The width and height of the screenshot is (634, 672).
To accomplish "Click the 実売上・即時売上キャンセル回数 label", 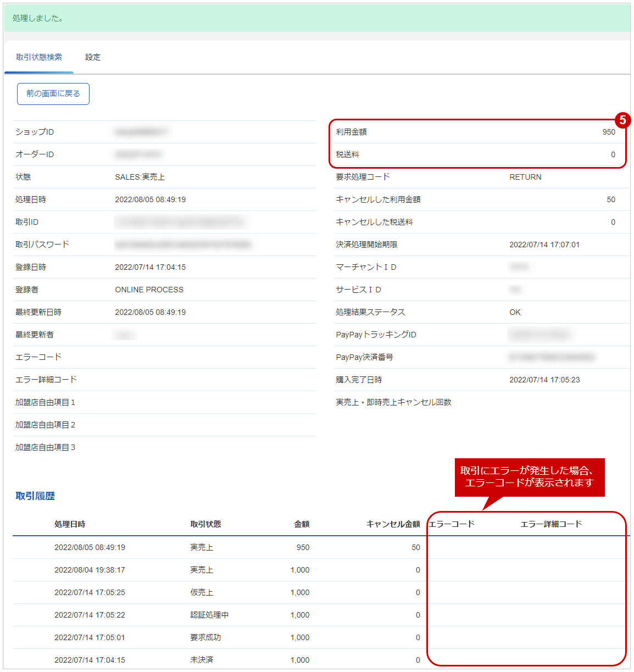I will [x=394, y=402].
